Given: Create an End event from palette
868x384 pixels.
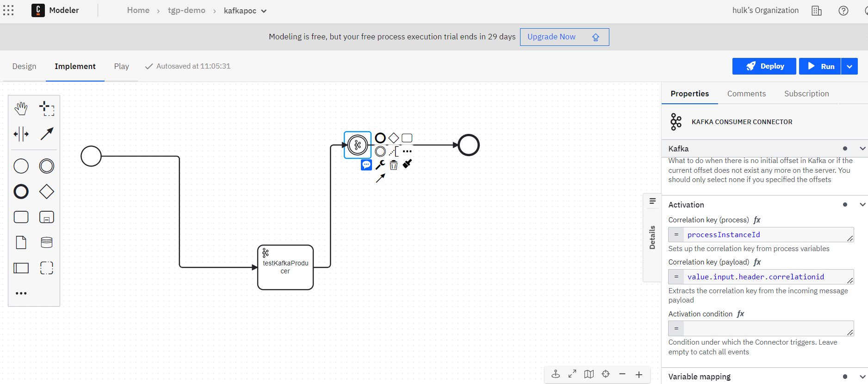Looking at the screenshot, I should click(21, 191).
